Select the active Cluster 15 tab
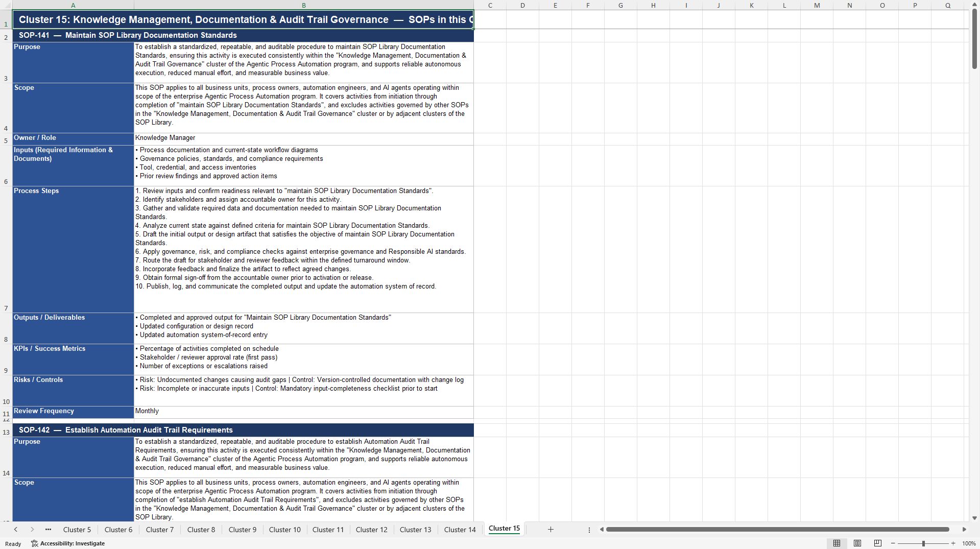 pos(504,529)
